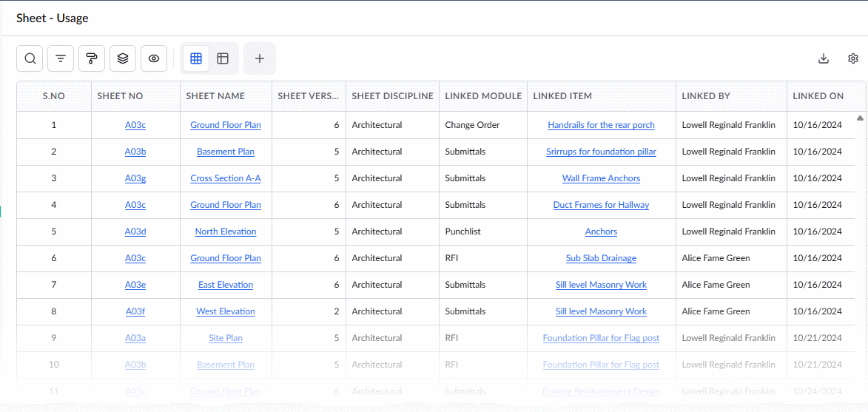This screenshot has height=412, width=868.
Task: Open Srirrups for foundation pillar item
Action: tap(601, 152)
